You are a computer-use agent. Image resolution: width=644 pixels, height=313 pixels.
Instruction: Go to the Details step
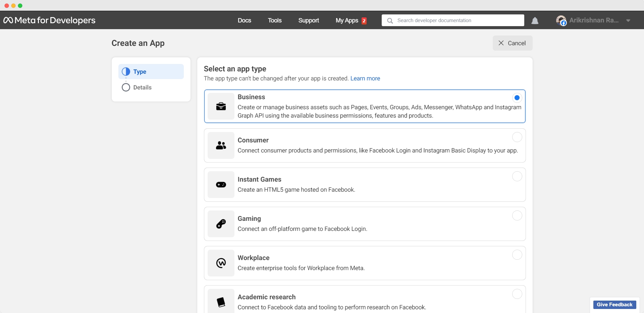[142, 87]
